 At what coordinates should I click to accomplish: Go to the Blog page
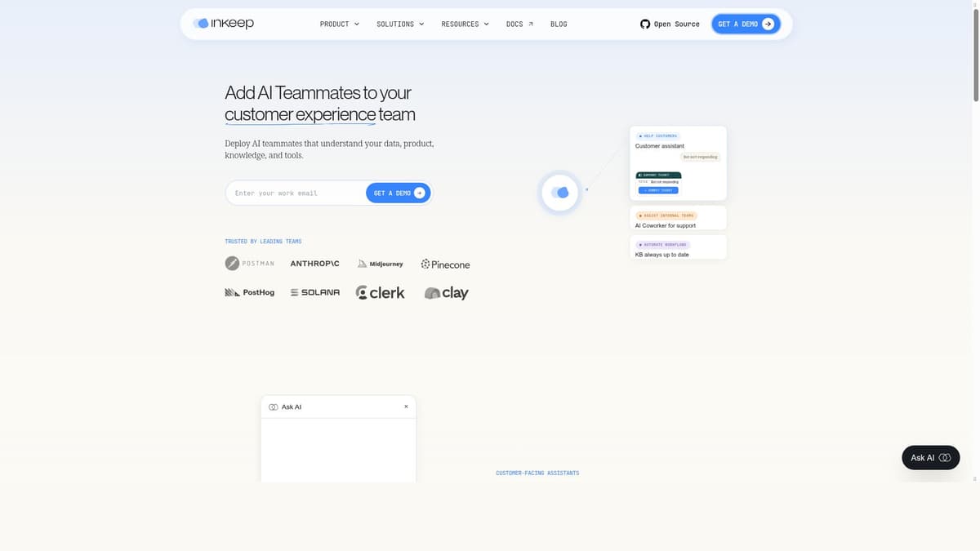(x=559, y=24)
